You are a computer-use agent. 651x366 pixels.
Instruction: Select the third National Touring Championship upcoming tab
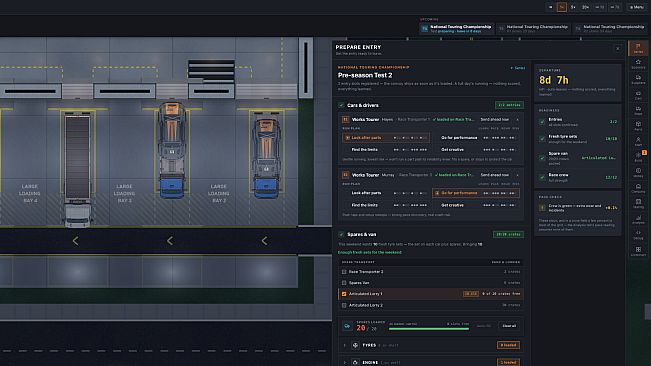coord(611,29)
